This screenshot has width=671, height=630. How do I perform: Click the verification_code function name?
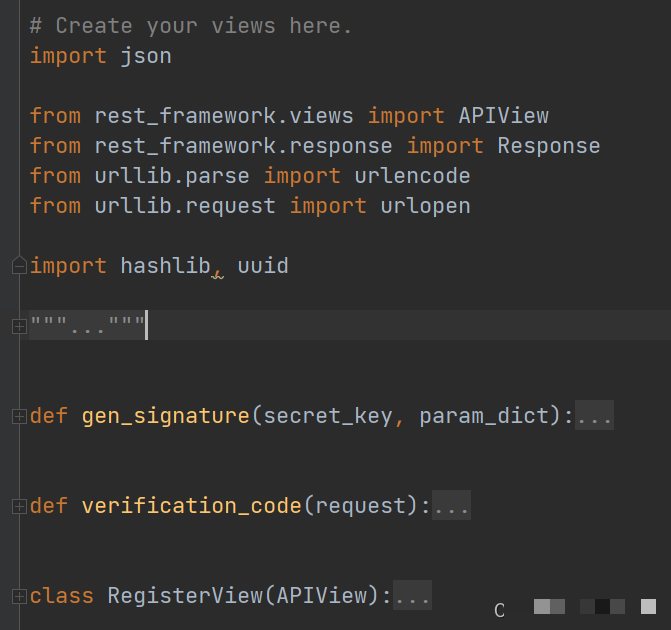tap(191, 506)
